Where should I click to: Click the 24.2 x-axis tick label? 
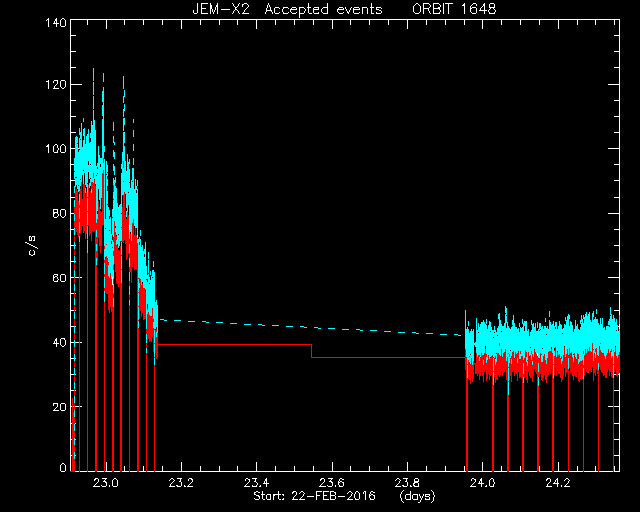pyautogui.click(x=558, y=483)
